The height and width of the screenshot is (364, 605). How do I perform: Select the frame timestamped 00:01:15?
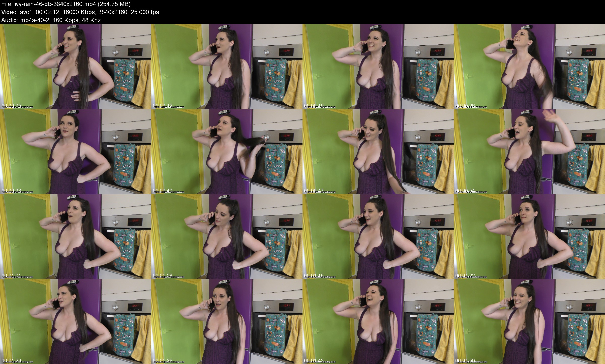coord(378,236)
